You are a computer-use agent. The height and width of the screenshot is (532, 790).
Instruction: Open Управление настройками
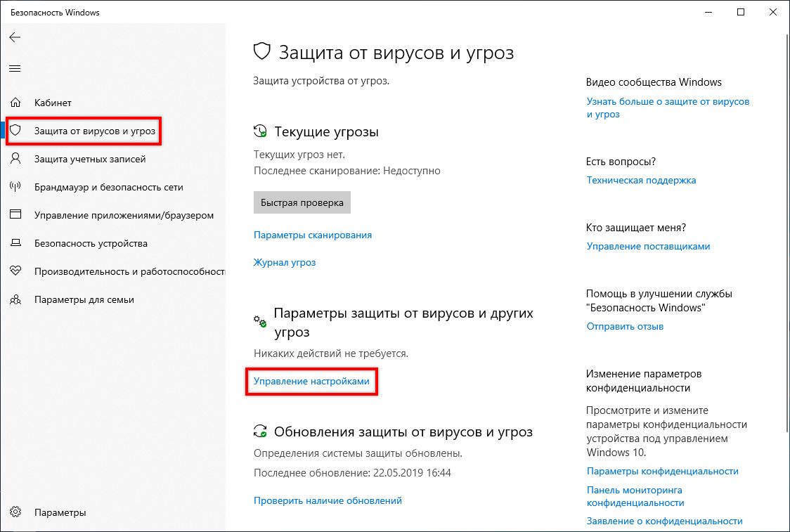point(311,382)
